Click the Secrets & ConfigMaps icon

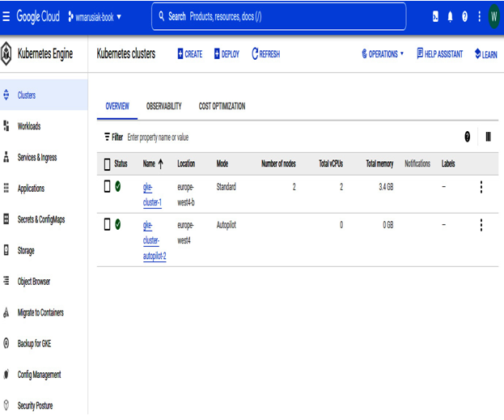coord(6,219)
